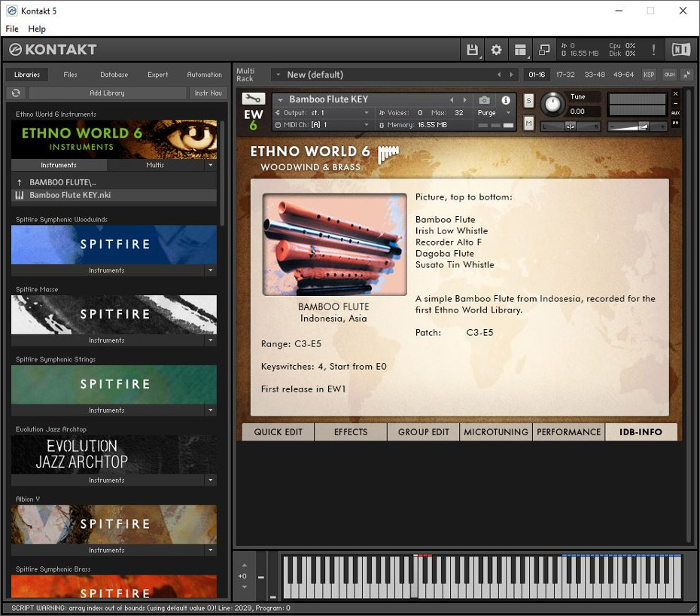Screen dimensions: 700x616
Task: Click the Tune knob
Action: [552, 104]
